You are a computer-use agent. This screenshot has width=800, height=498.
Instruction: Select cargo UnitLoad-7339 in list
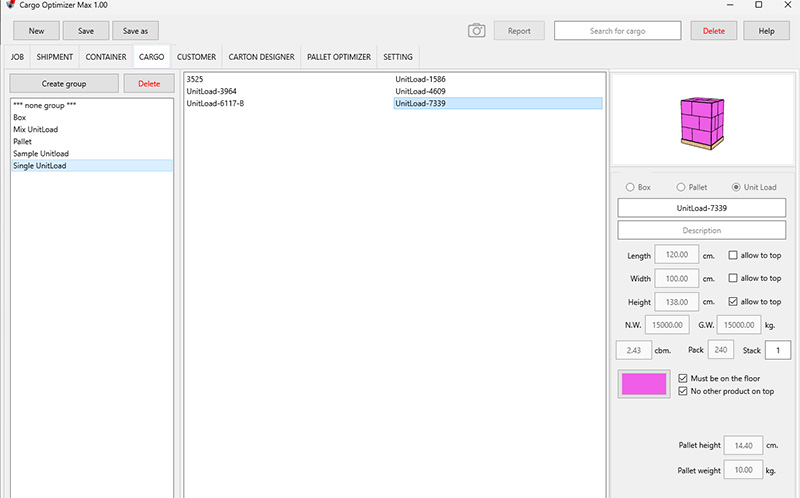point(498,104)
